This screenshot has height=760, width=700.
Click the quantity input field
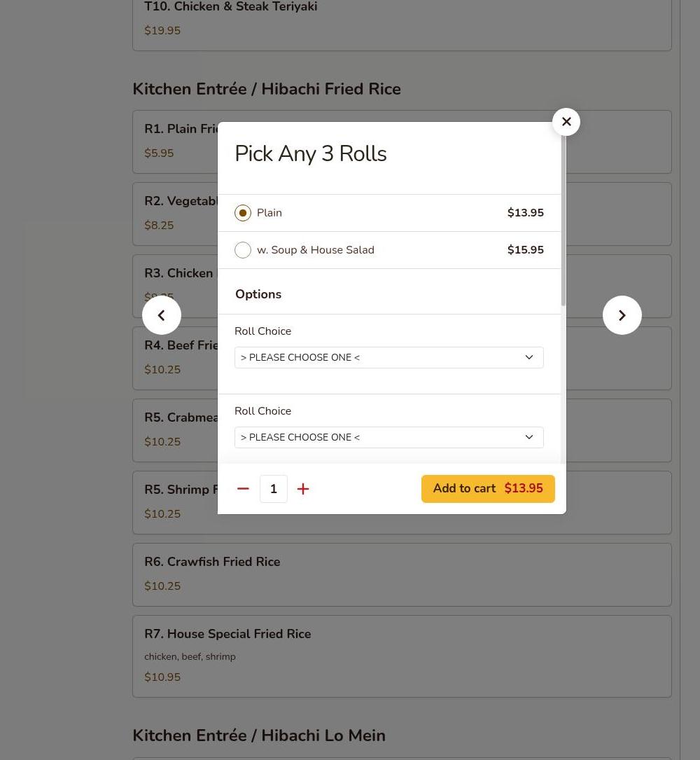tap(274, 489)
